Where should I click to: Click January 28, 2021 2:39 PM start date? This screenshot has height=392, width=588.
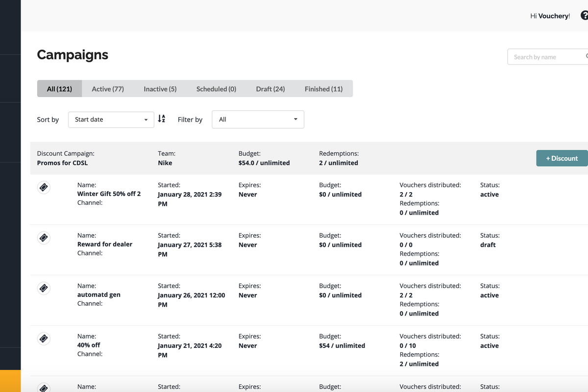[190, 199]
